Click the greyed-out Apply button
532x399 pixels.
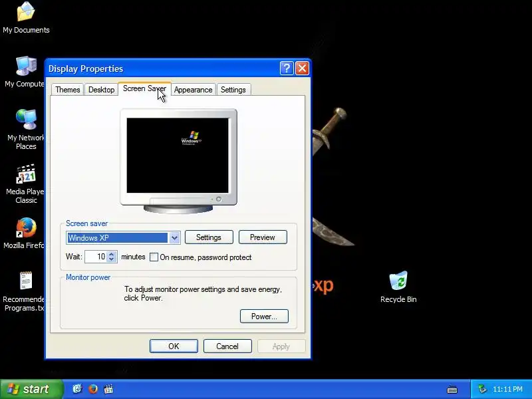coord(281,346)
